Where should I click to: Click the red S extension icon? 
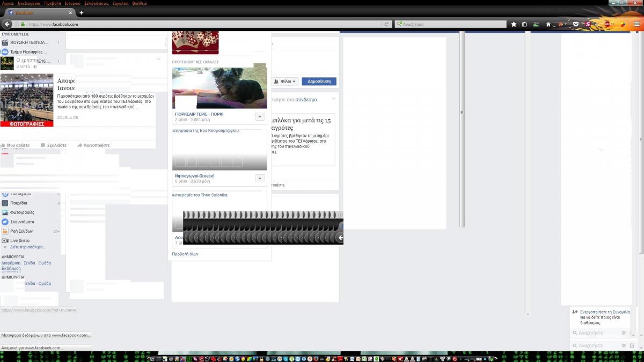coord(588,24)
